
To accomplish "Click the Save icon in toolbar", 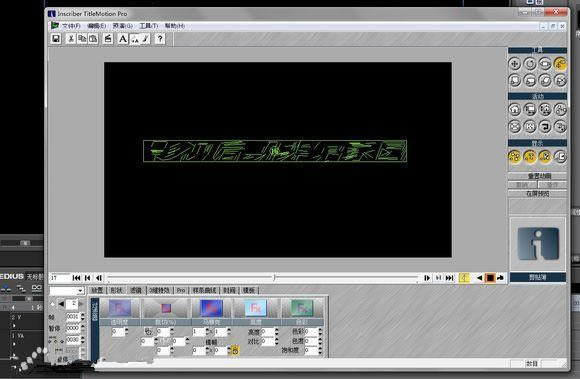I will [56, 39].
